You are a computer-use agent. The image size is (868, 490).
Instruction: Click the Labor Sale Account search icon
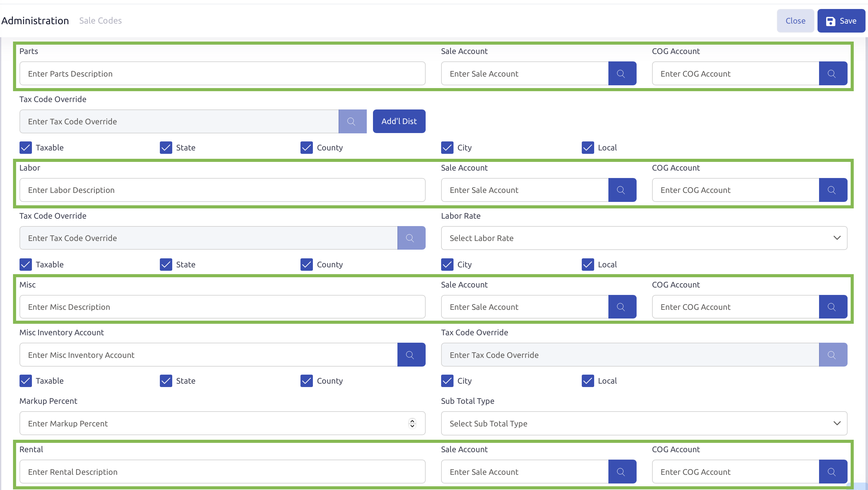(x=622, y=190)
